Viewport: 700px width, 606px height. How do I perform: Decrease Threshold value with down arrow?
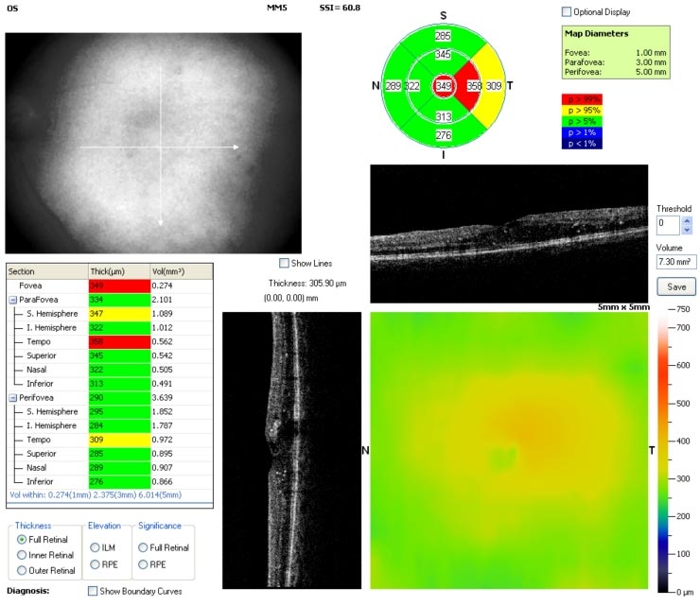click(x=687, y=230)
